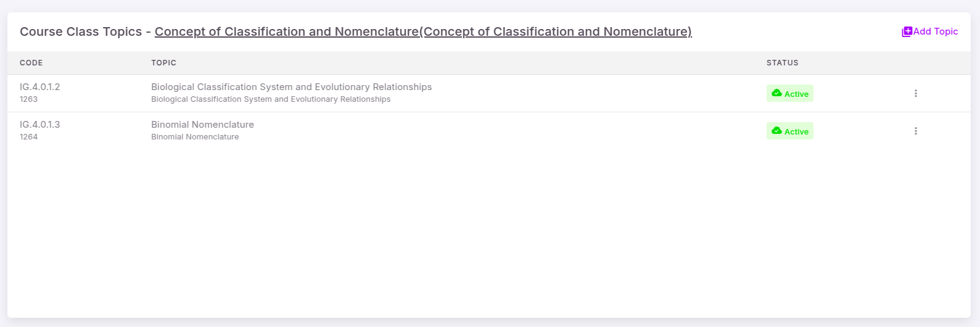Click the ID number 1264
The height and width of the screenshot is (327, 980).
pyautogui.click(x=29, y=137)
